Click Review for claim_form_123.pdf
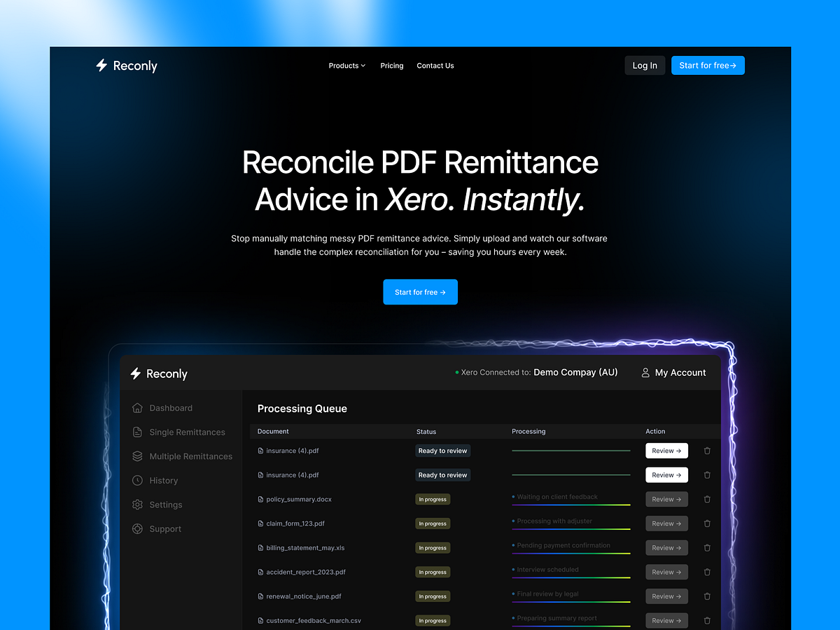The image size is (840, 630). point(666,524)
